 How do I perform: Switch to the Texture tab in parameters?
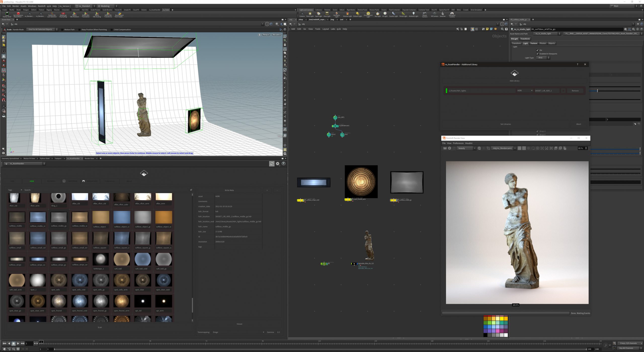[x=534, y=43]
